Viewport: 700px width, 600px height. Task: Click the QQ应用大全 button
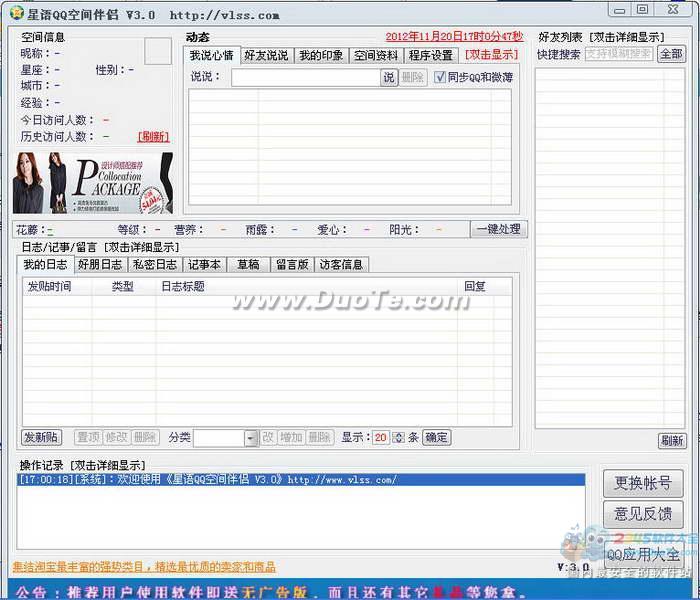point(643,555)
